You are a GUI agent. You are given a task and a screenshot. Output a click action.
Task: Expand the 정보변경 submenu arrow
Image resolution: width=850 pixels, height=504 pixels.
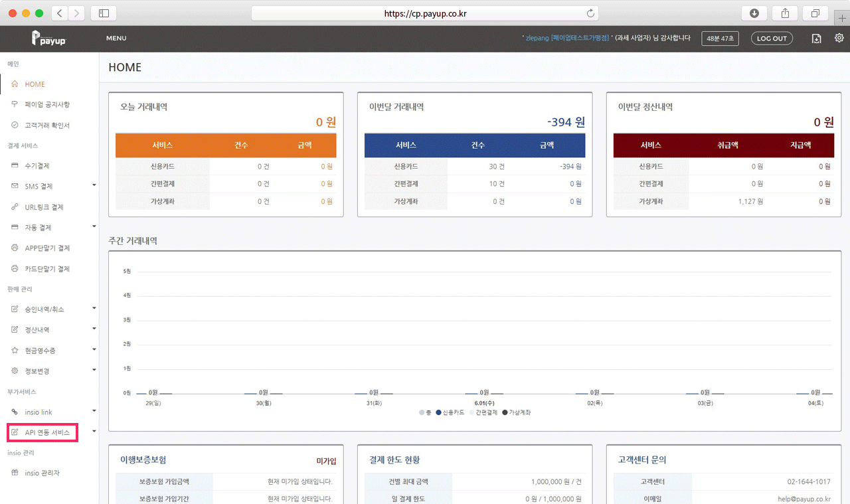tap(94, 370)
